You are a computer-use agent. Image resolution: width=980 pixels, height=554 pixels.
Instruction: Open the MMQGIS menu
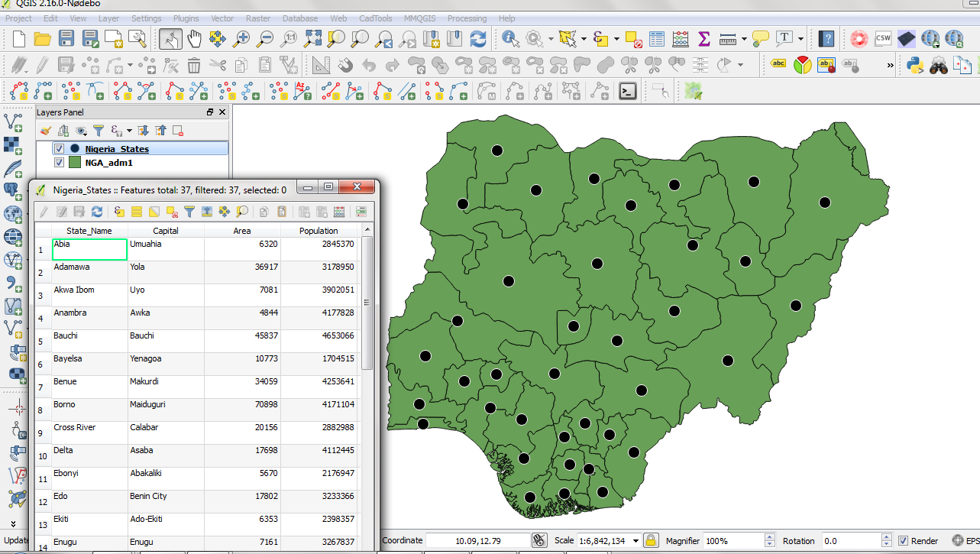(x=420, y=18)
